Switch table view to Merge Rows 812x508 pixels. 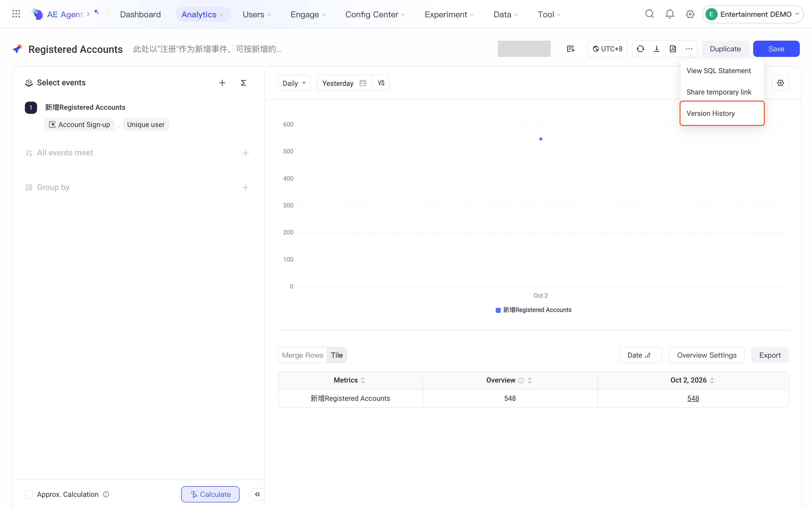click(x=303, y=355)
